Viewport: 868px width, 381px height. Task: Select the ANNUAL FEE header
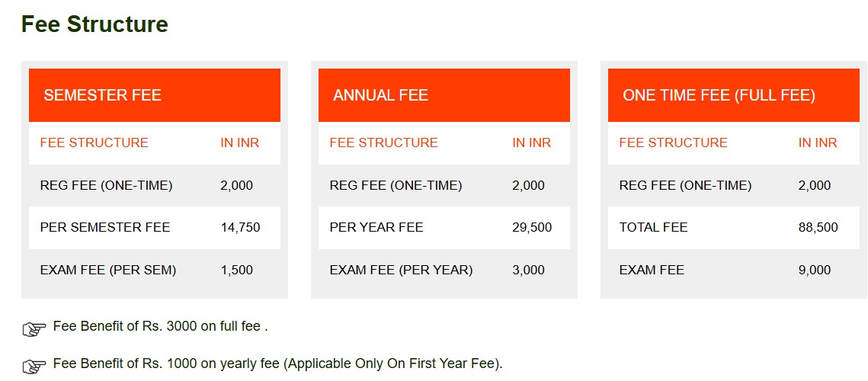point(380,95)
